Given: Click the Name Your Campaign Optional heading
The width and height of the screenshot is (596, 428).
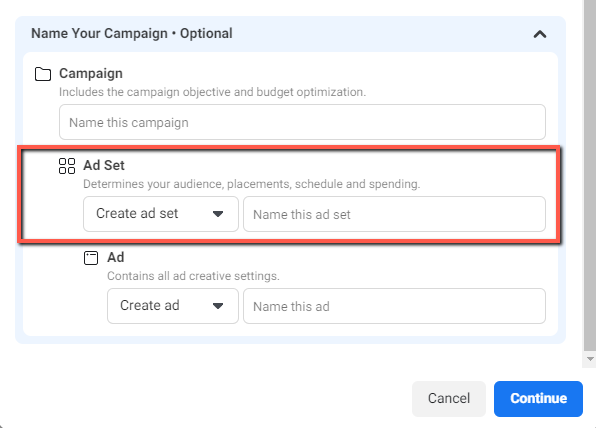Looking at the screenshot, I should pos(132,33).
